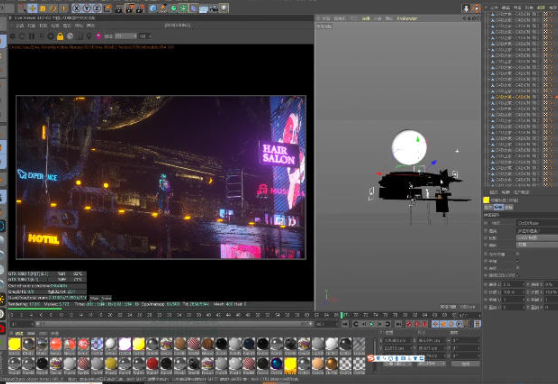Image resolution: width=558 pixels, height=384 pixels.
Task: Select the spline Pen tool icon
Action: pos(163,8)
